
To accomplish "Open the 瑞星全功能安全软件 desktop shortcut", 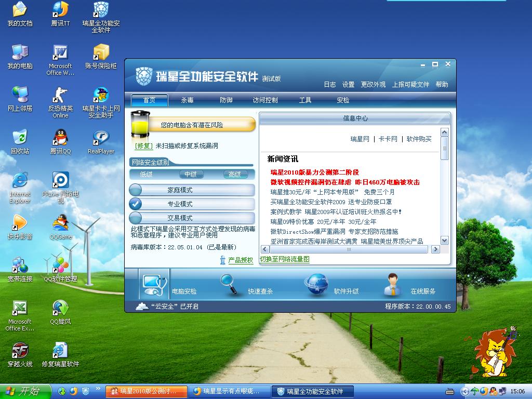I will point(101,17).
